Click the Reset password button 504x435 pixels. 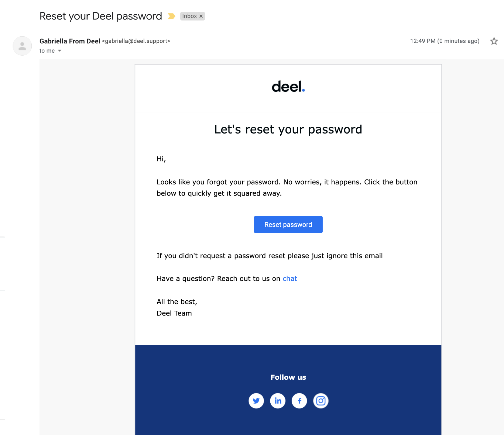[288, 224]
